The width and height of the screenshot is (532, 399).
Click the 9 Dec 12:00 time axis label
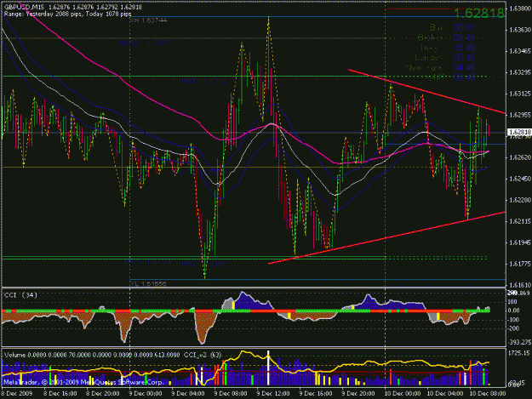pos(273,394)
